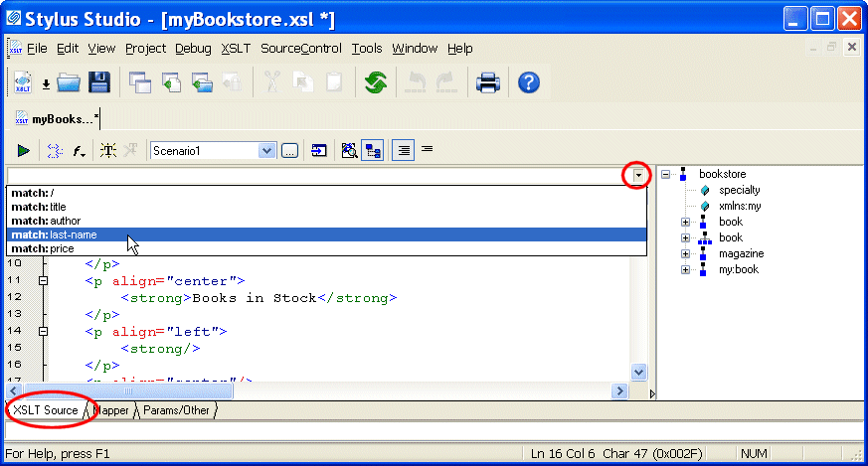Toggle the indent text alignment button
The image size is (868, 466).
403,151
